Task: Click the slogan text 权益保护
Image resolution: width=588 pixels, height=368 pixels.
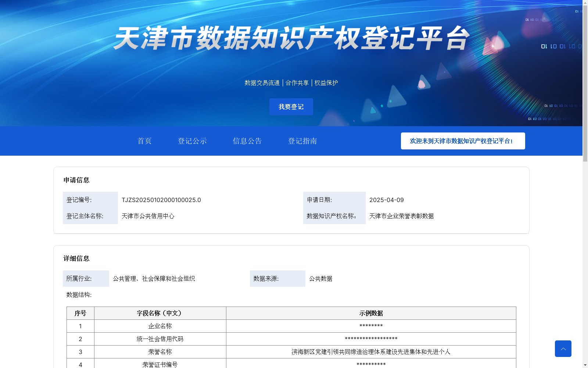Action: tap(326, 83)
